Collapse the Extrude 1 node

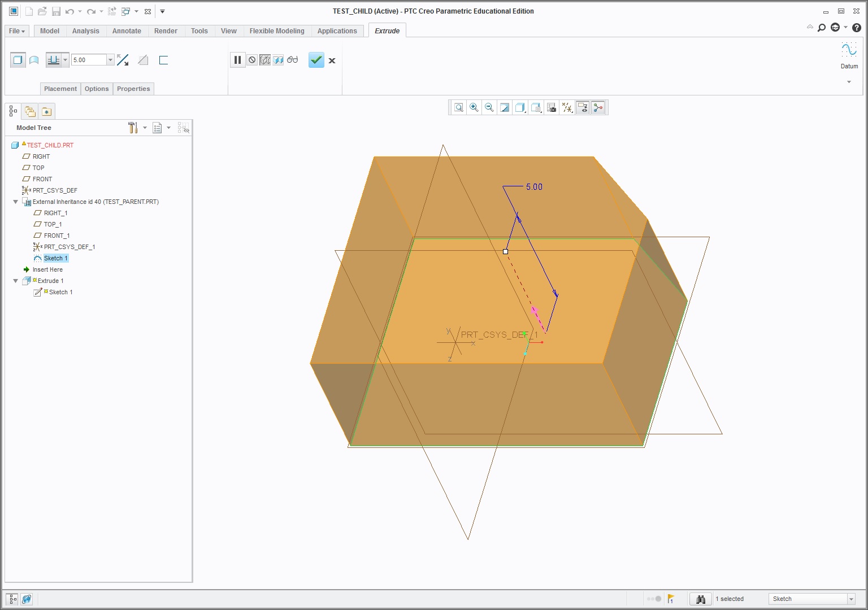point(15,281)
